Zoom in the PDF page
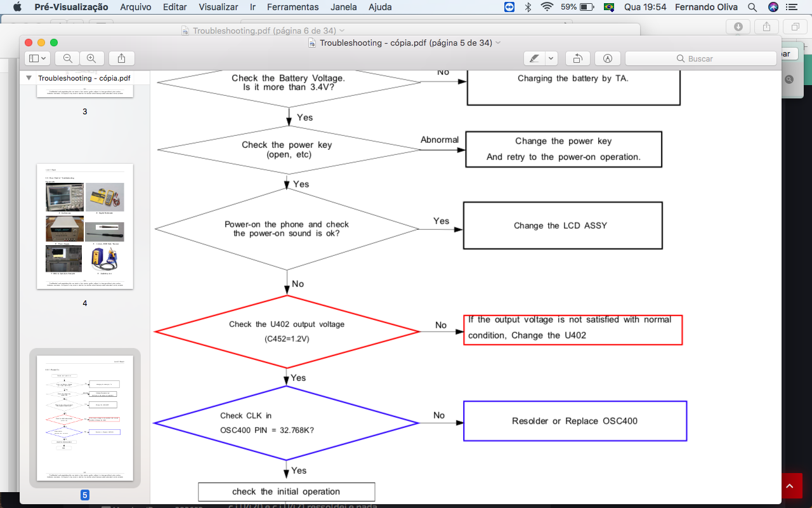 pyautogui.click(x=91, y=58)
